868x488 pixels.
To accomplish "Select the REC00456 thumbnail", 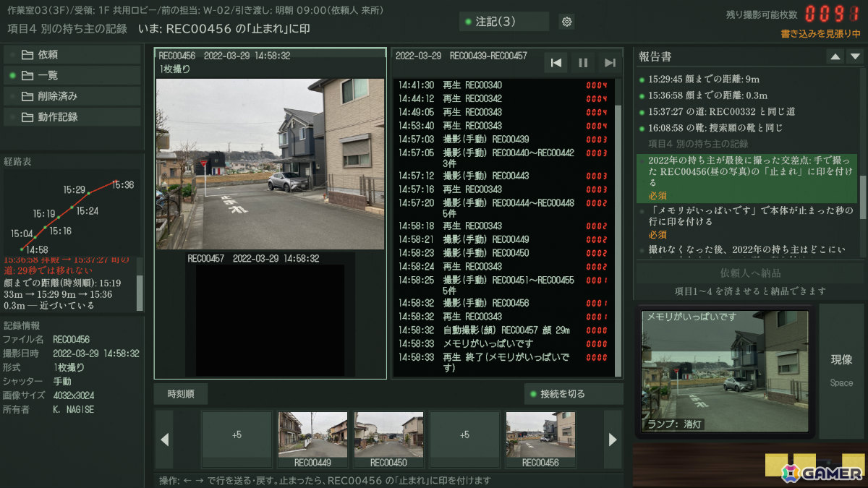I will click(x=540, y=440).
